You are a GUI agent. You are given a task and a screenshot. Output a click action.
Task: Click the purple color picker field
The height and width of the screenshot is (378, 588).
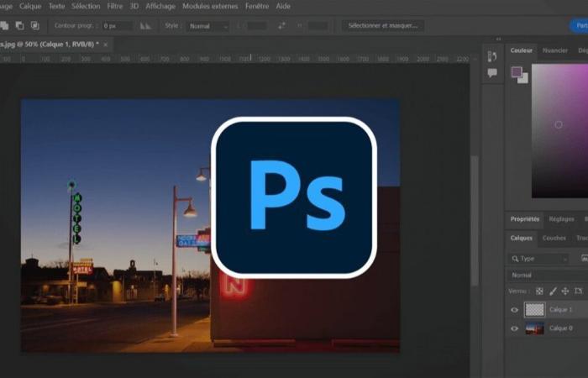[559, 131]
